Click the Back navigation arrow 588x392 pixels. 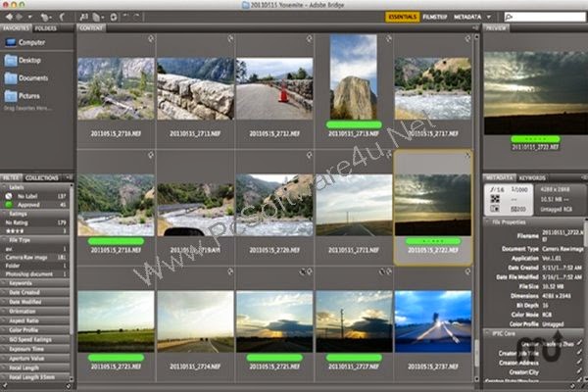(x=9, y=17)
